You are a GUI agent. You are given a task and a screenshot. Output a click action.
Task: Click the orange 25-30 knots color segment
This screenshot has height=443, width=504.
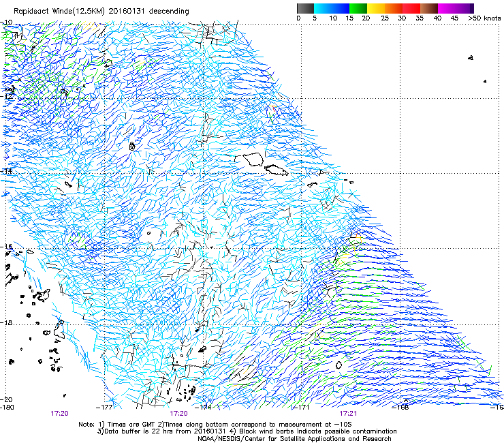tap(394, 8)
